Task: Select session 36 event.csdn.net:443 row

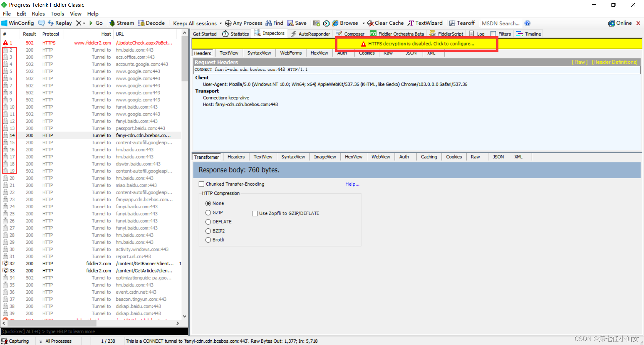Action: coord(91,292)
